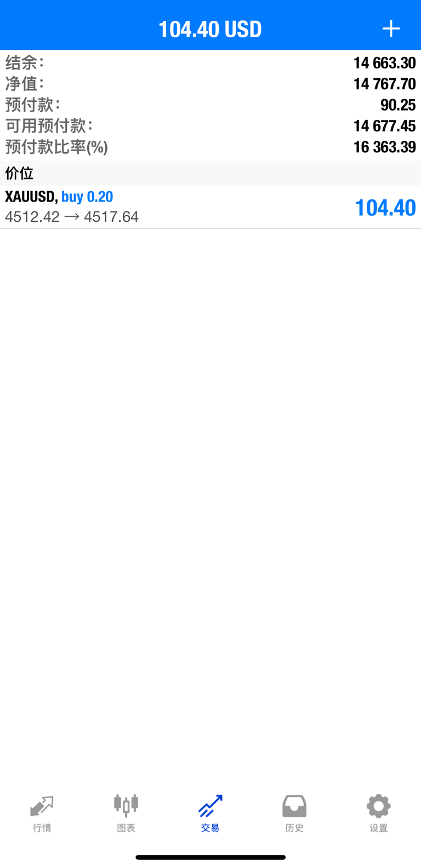Tap the iOS home indicator bar

pyautogui.click(x=210, y=857)
